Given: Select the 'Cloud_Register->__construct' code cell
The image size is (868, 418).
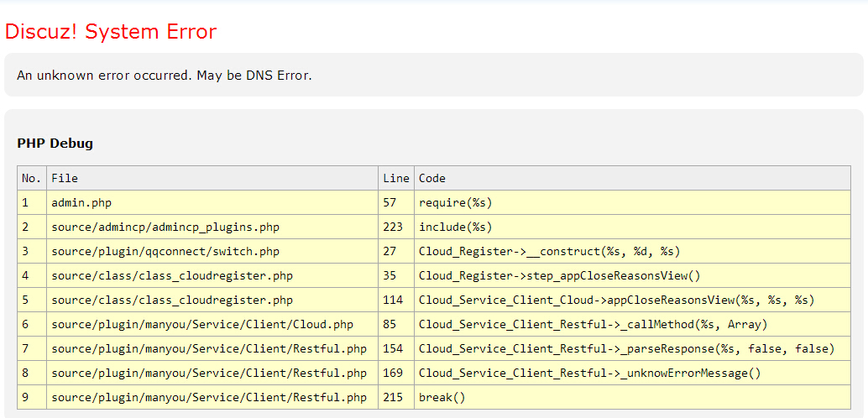Looking at the screenshot, I should [x=632, y=251].
